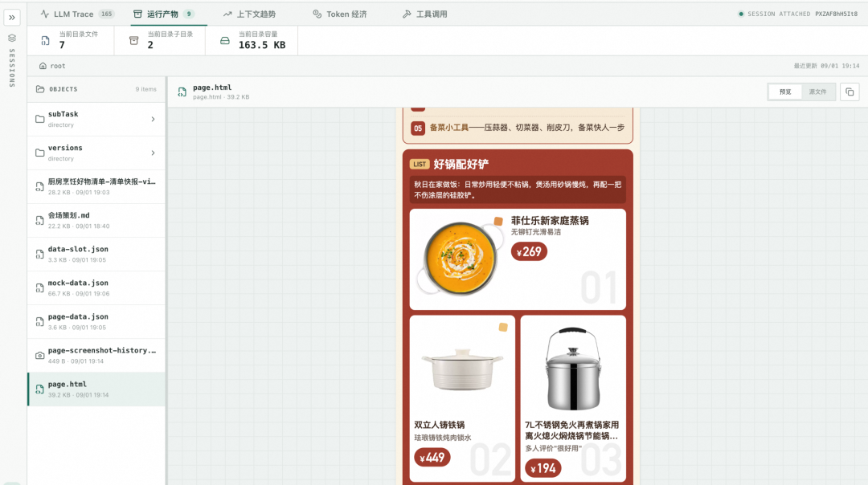Expand the versions directory chevron
Screen dimensions: 868x485
point(154,153)
